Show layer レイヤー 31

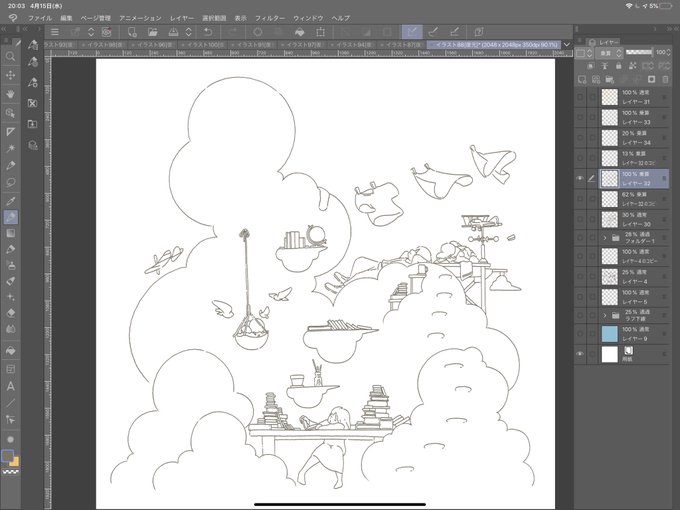pyautogui.click(x=580, y=97)
